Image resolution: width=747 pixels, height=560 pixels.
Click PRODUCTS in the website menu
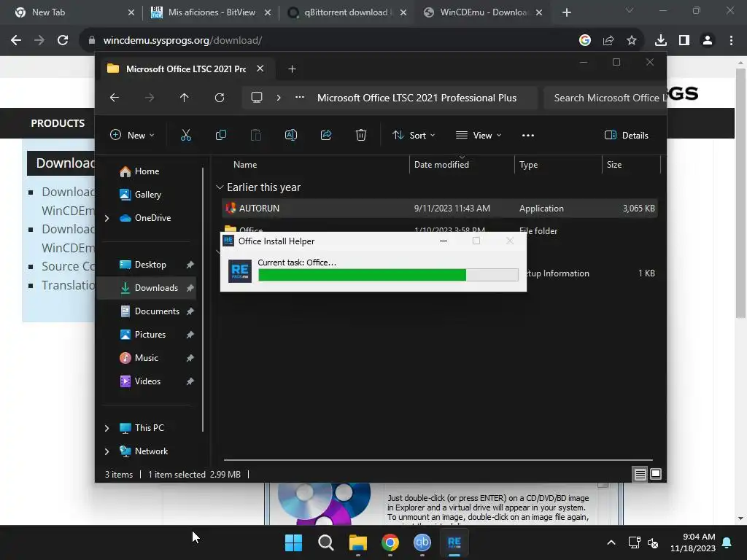58,123
